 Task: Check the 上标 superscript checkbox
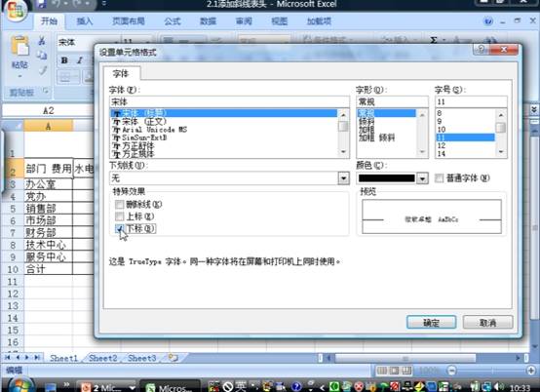coord(119,216)
